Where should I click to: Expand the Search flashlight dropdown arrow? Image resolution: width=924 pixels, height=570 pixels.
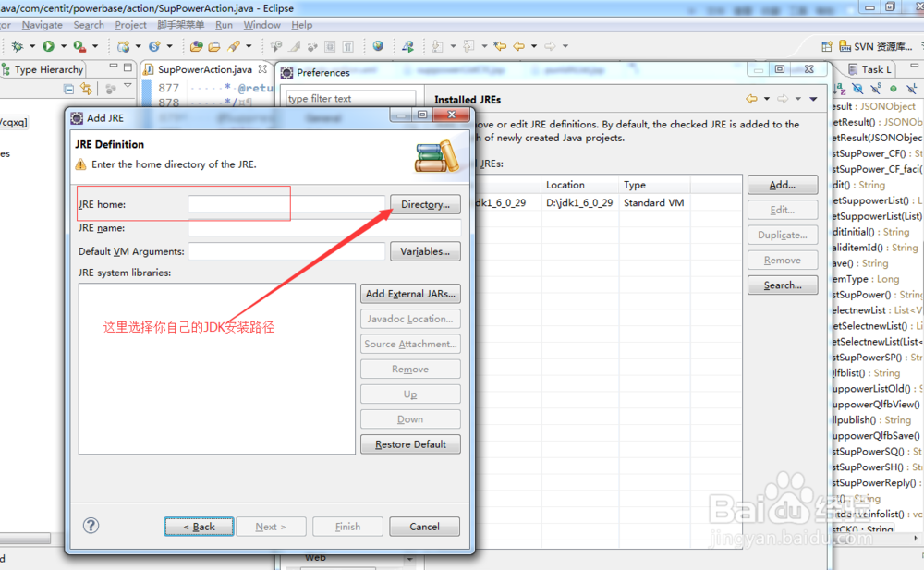point(249,46)
